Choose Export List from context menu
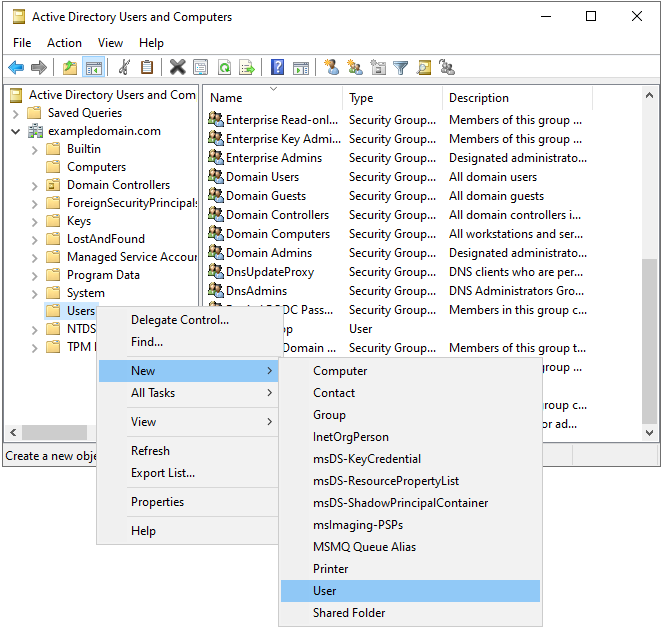 point(188,473)
